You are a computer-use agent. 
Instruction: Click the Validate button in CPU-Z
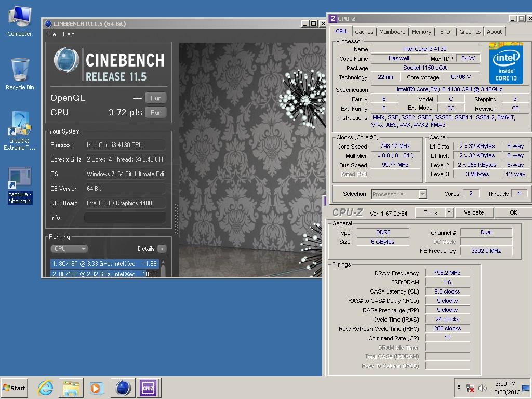tap(474, 212)
